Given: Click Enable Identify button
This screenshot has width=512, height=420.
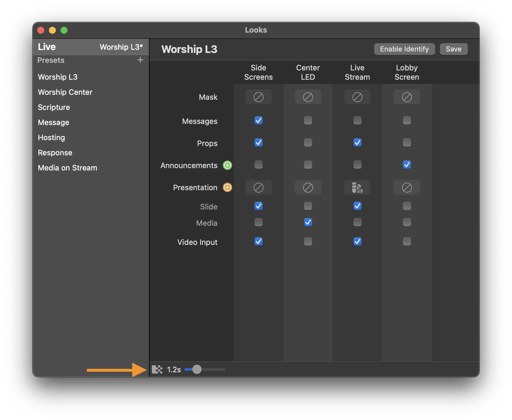Looking at the screenshot, I should click(404, 49).
